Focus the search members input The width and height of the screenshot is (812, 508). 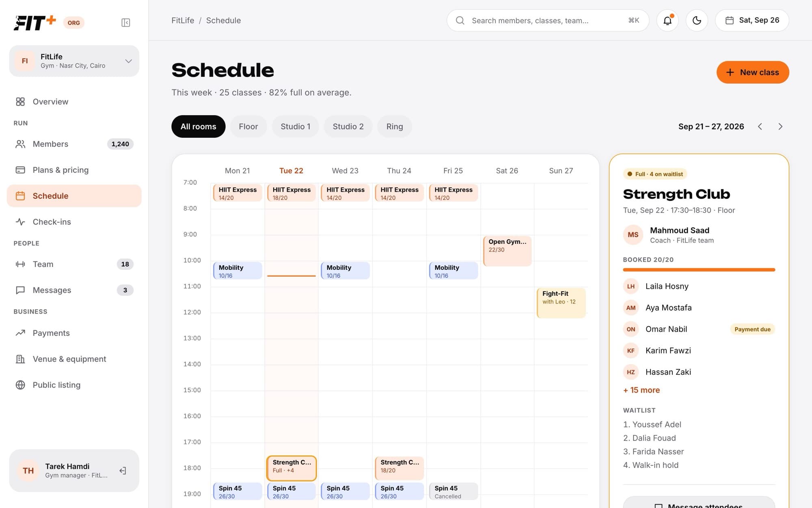[548, 20]
